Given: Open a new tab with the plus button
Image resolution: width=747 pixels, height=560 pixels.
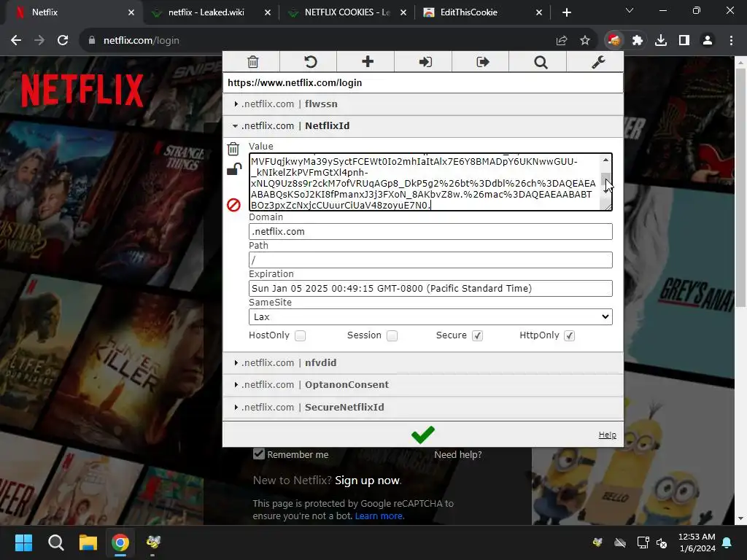Looking at the screenshot, I should [x=566, y=13].
